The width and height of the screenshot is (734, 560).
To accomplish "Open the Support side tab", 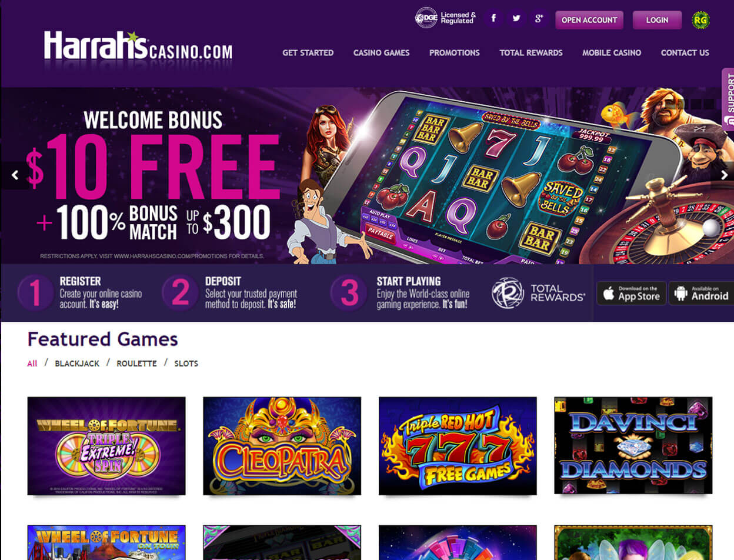I will click(728, 99).
